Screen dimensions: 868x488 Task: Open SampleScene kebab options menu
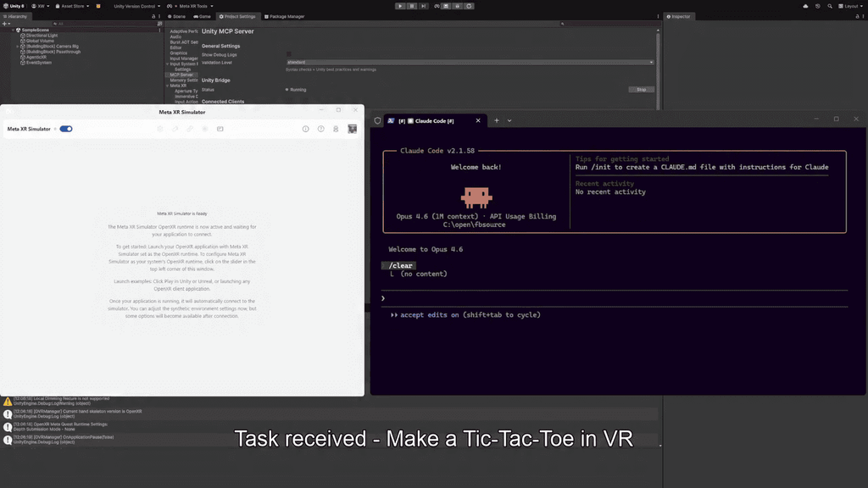coord(159,30)
